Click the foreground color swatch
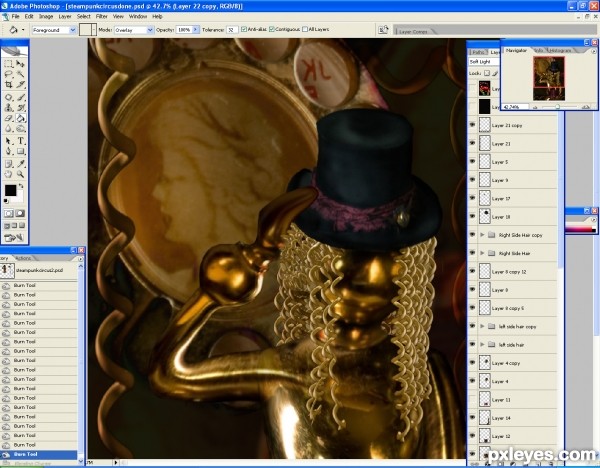 [10, 190]
